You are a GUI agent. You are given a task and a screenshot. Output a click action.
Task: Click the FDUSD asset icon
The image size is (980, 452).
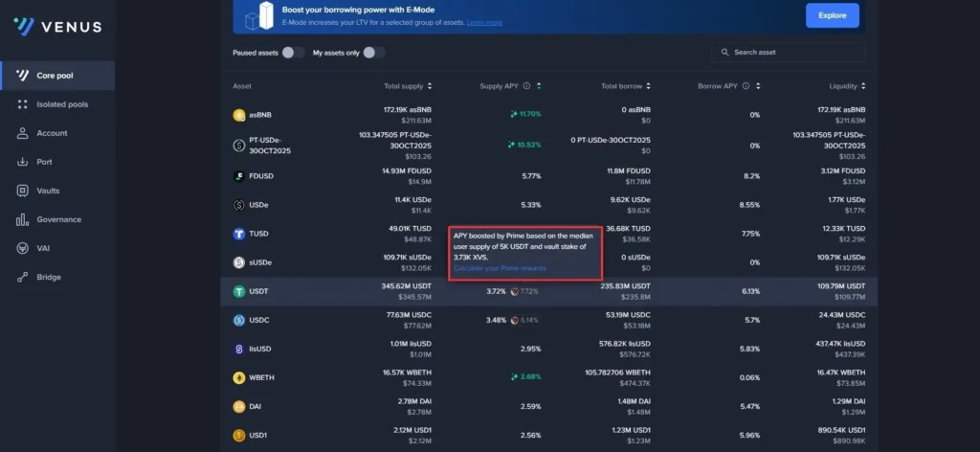239,176
